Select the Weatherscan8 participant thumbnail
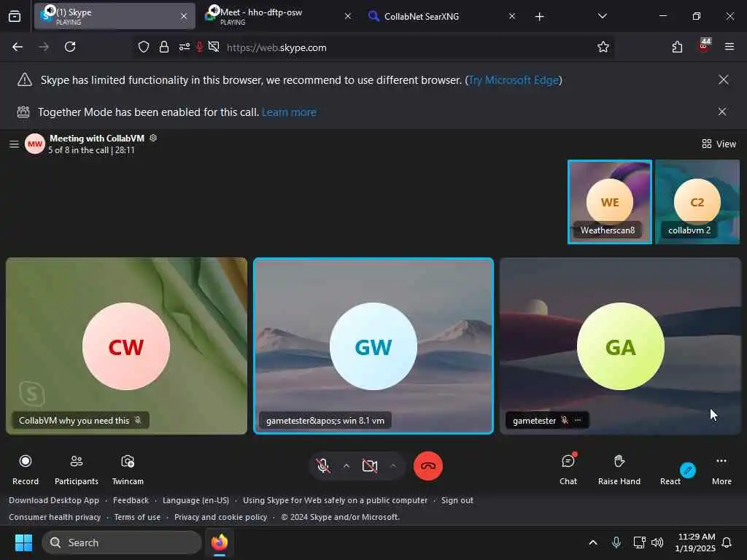Screen dimensions: 747x560 click(609, 202)
